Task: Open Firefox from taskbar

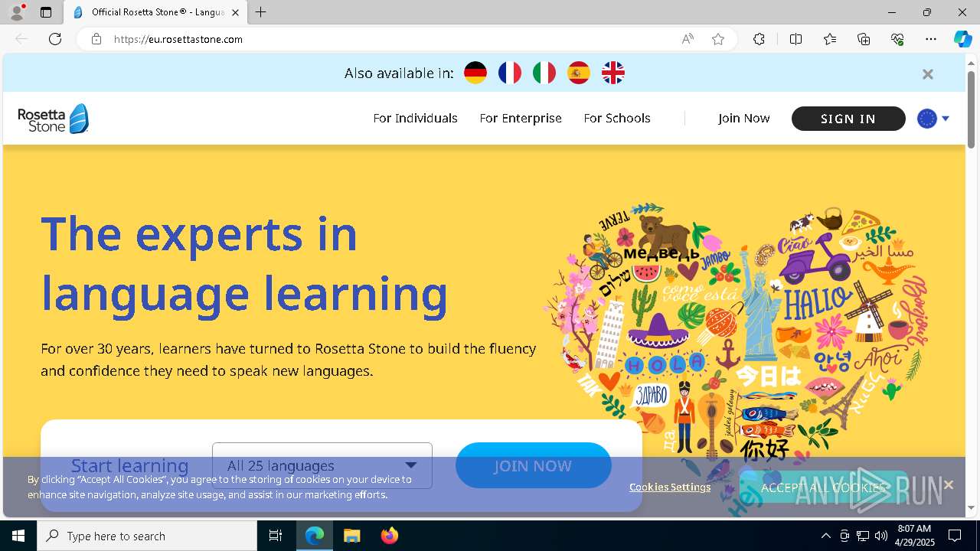Action: click(389, 536)
